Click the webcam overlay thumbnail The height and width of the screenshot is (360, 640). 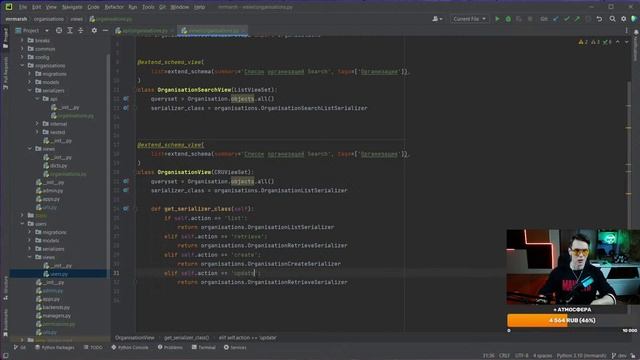point(573,267)
